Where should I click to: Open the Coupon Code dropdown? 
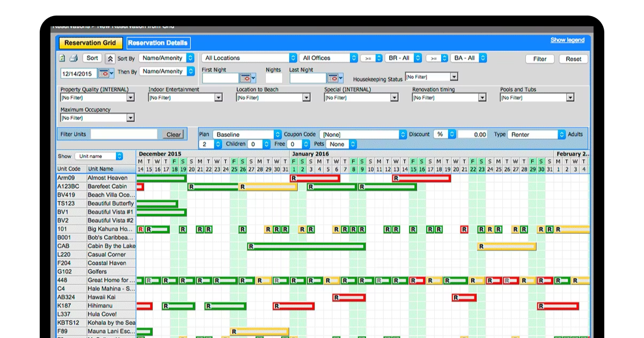coord(363,135)
